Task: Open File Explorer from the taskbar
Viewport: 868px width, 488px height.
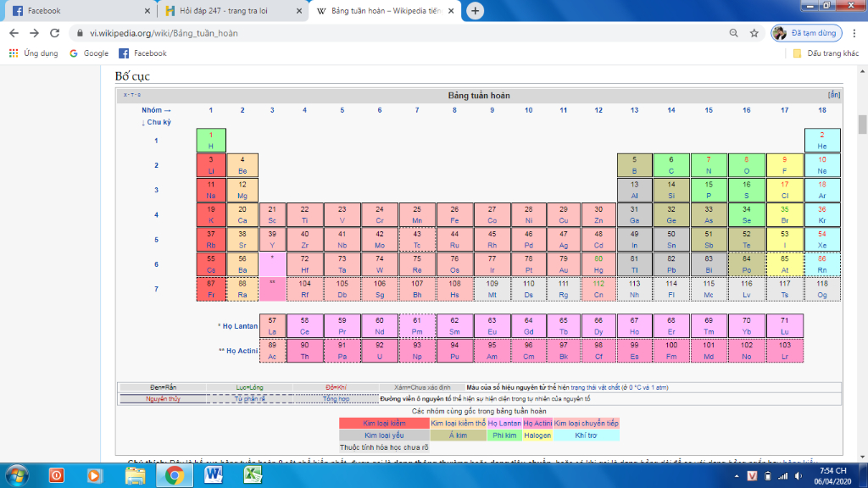Action: (135, 475)
